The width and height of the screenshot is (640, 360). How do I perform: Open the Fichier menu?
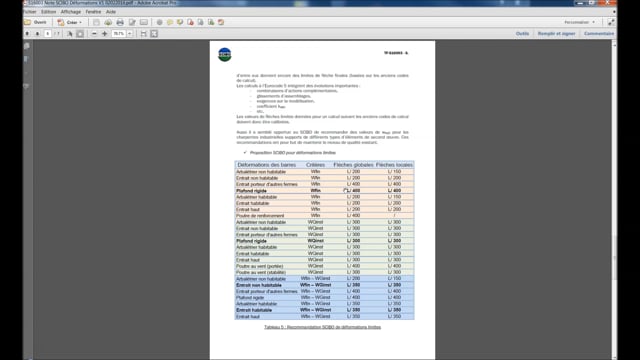(30, 12)
